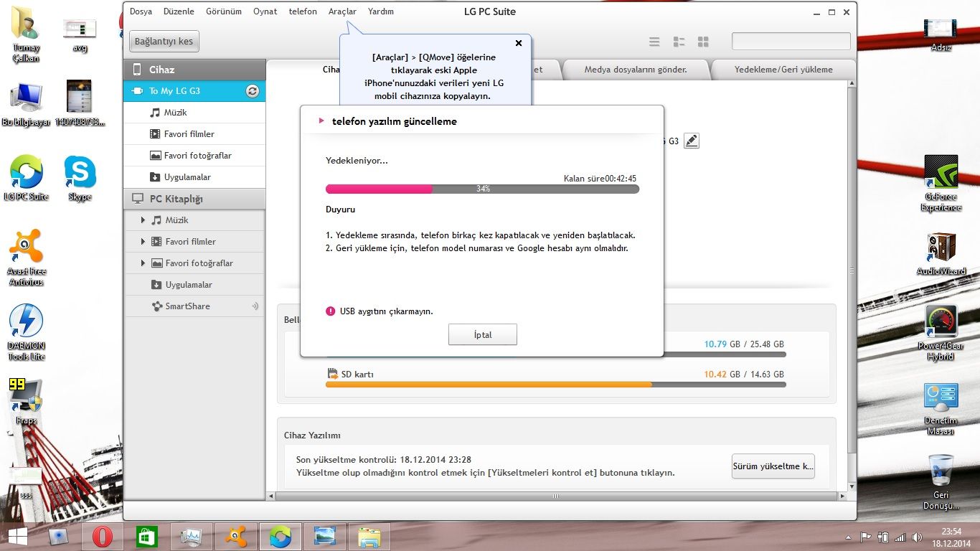Image resolution: width=980 pixels, height=551 pixels.
Task: Select To My LG G3 device
Action: click(194, 91)
